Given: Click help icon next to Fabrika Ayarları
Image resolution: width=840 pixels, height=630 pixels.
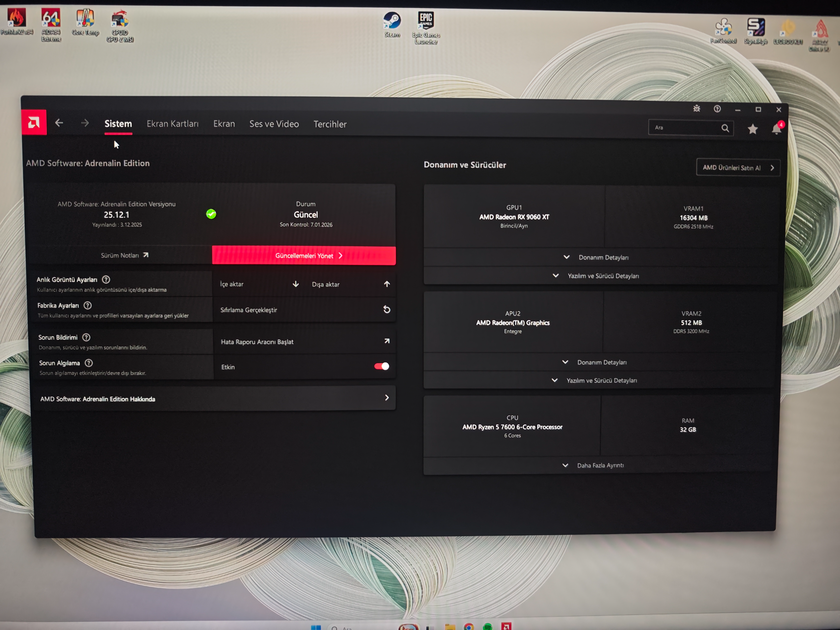Looking at the screenshot, I should (88, 305).
